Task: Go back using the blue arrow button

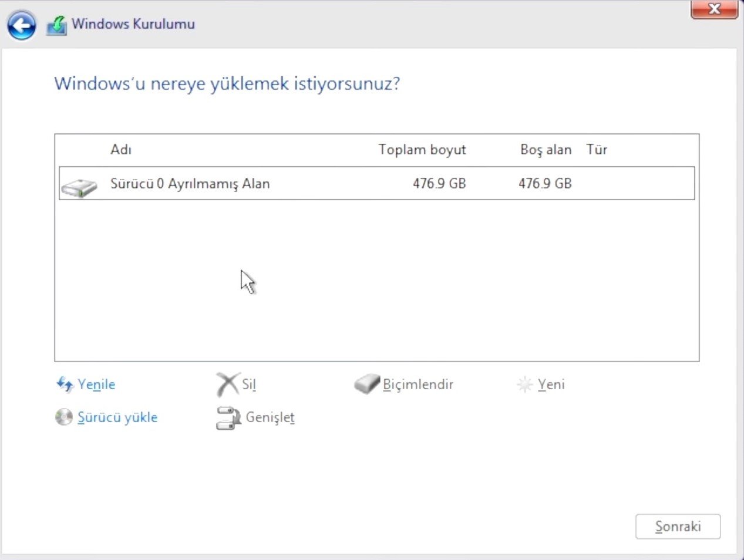Action: tap(22, 25)
